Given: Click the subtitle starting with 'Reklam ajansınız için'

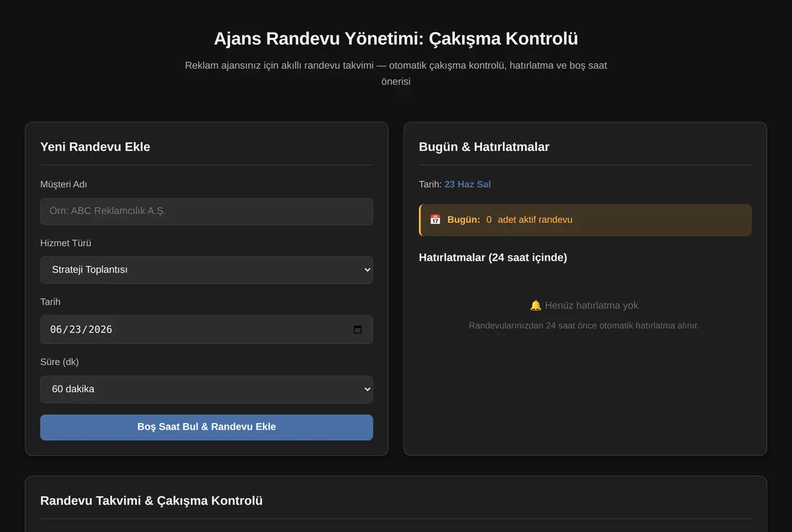Looking at the screenshot, I should (x=396, y=73).
